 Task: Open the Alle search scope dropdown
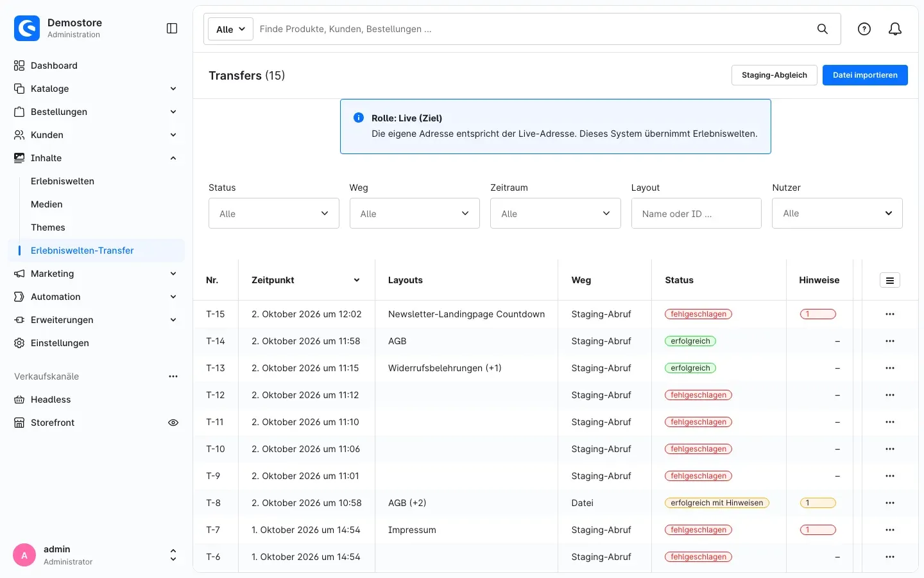point(231,29)
